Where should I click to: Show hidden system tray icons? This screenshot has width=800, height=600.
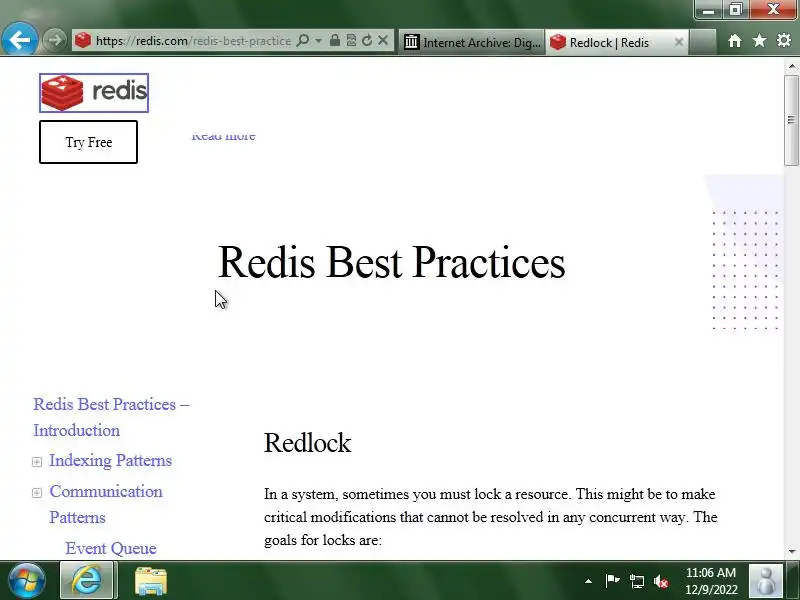(x=588, y=581)
